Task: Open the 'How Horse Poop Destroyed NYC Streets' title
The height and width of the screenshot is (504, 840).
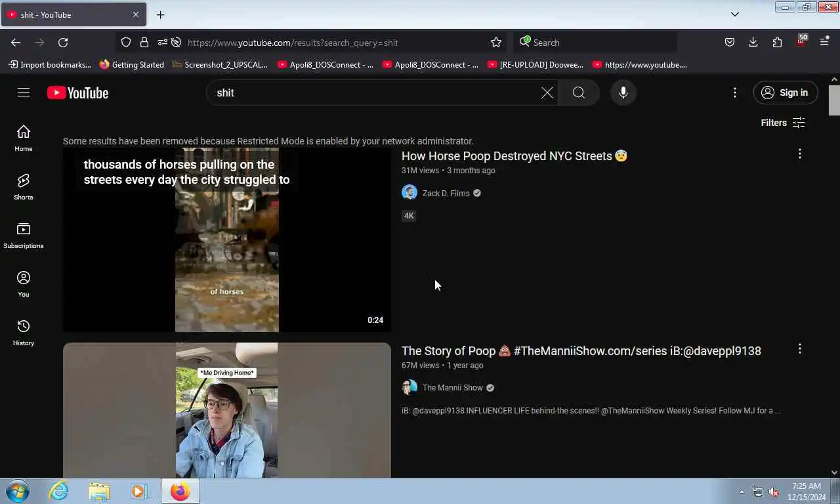Action: click(514, 156)
